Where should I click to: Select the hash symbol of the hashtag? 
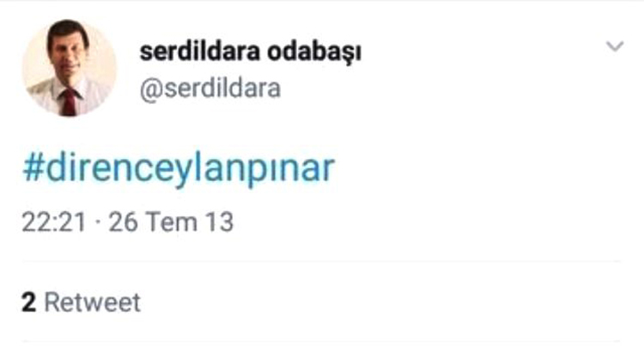pos(33,168)
